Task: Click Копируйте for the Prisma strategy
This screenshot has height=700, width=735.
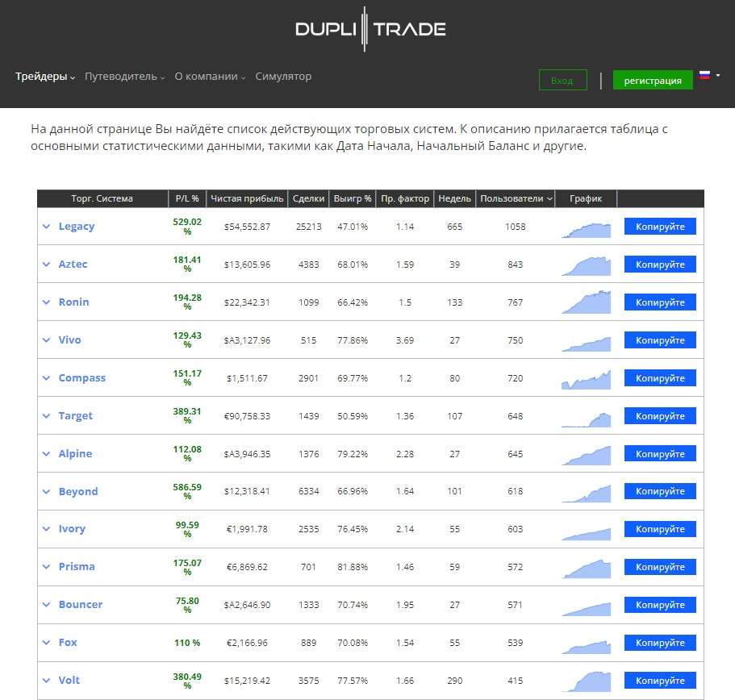Action: [x=660, y=567]
